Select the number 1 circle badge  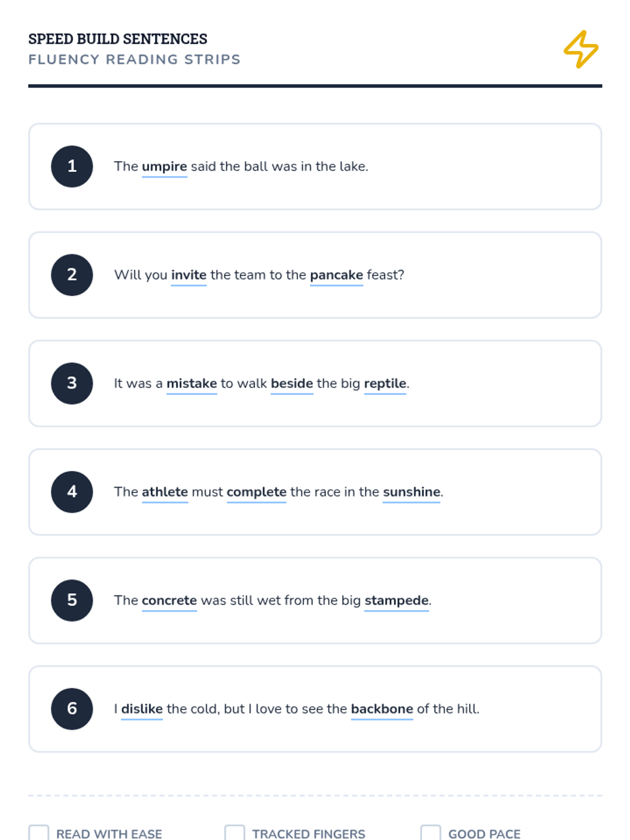point(72,166)
